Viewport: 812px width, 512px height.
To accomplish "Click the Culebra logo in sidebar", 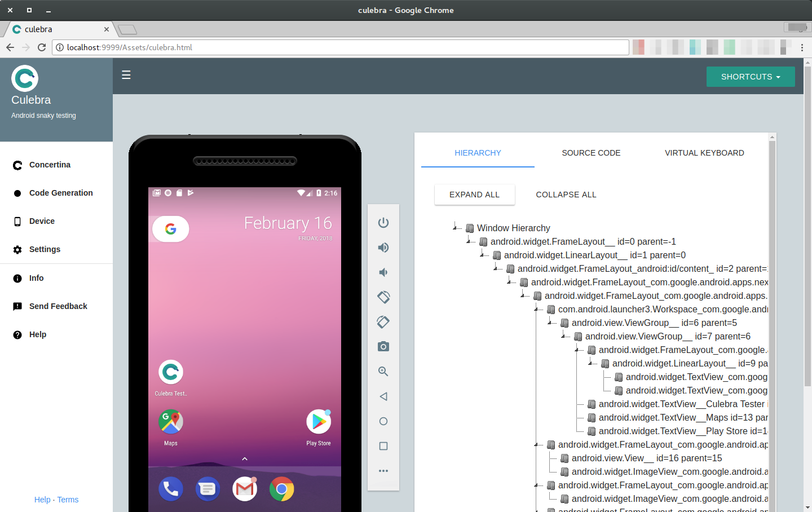I will 25,78.
